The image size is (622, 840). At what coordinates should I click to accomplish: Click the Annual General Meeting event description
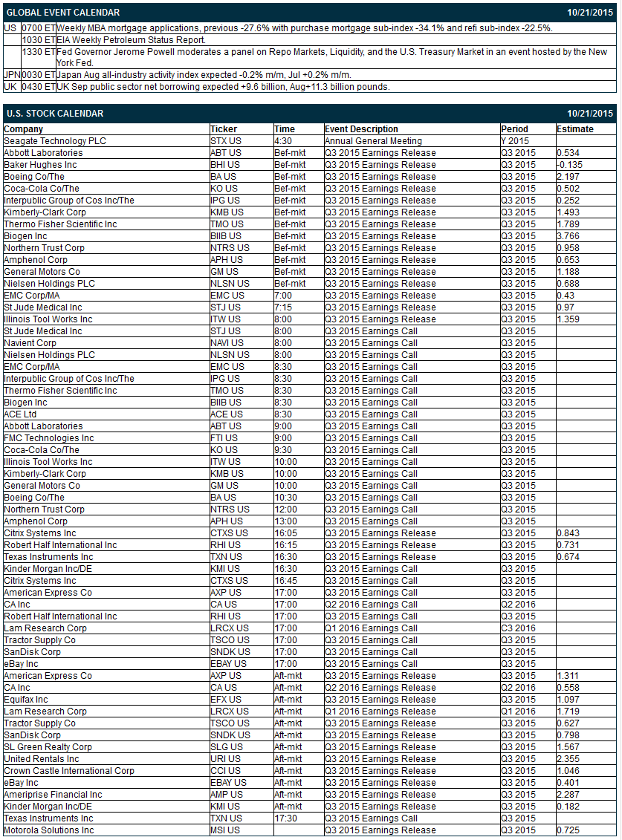[x=373, y=141]
